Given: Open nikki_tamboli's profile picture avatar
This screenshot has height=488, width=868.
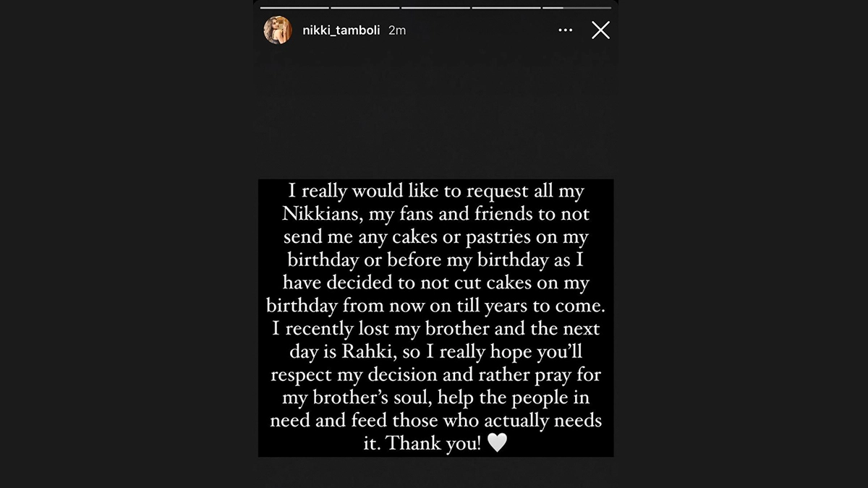Looking at the screenshot, I should 278,30.
